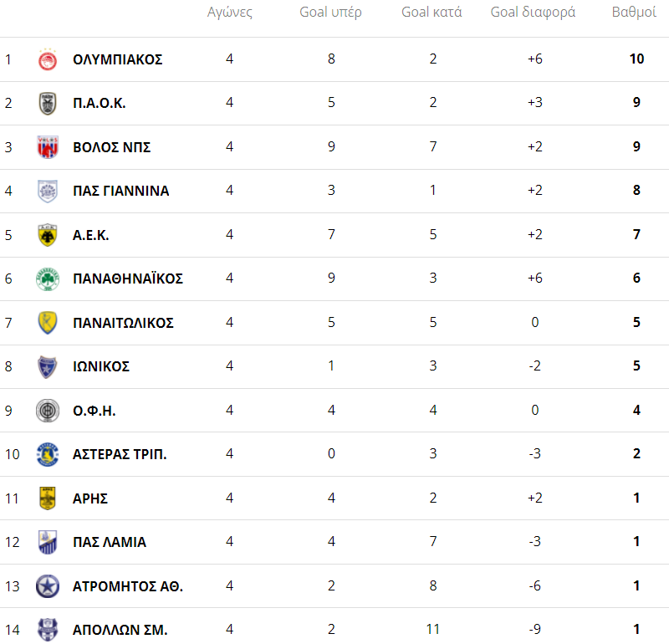This screenshot has width=669, height=644.
Task: Click the Αγώνες column header
Action: pyautogui.click(x=230, y=13)
